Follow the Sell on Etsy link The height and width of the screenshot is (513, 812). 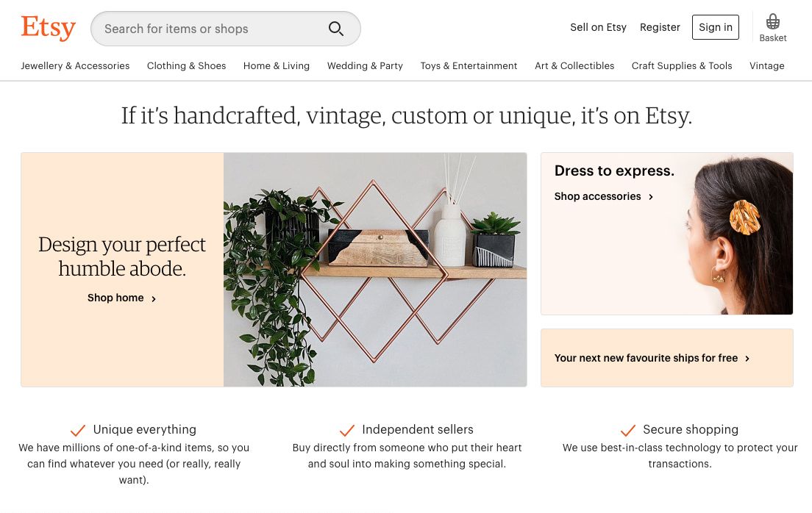tap(598, 28)
